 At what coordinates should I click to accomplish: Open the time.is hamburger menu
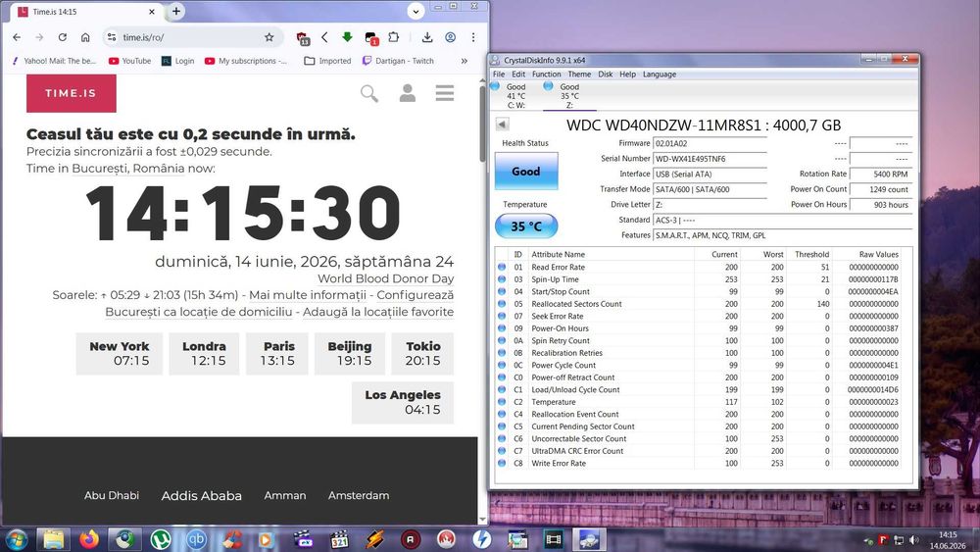pyautogui.click(x=445, y=93)
